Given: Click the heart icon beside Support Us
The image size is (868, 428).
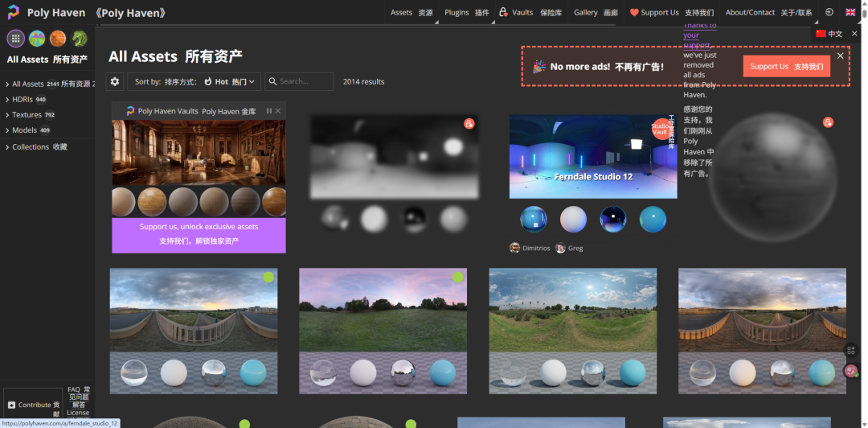Looking at the screenshot, I should [634, 12].
